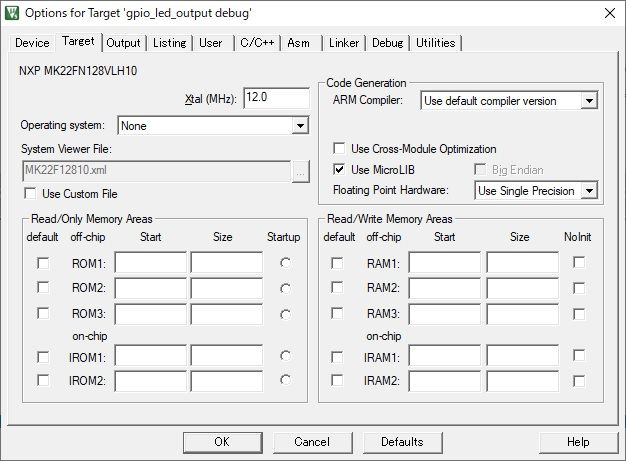Open the Help button
The height and width of the screenshot is (461, 626).
pos(578,442)
